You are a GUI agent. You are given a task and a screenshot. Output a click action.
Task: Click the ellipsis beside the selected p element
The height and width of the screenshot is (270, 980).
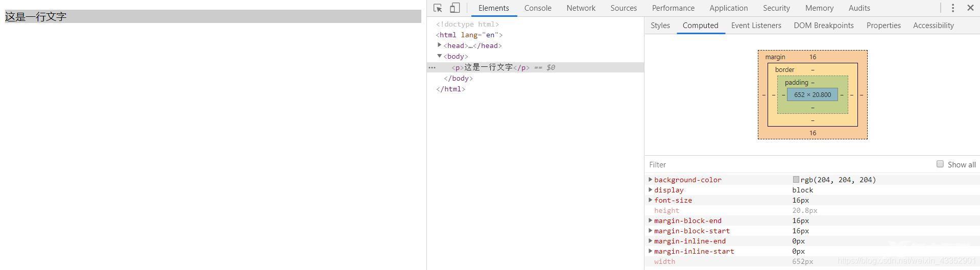[x=432, y=67]
